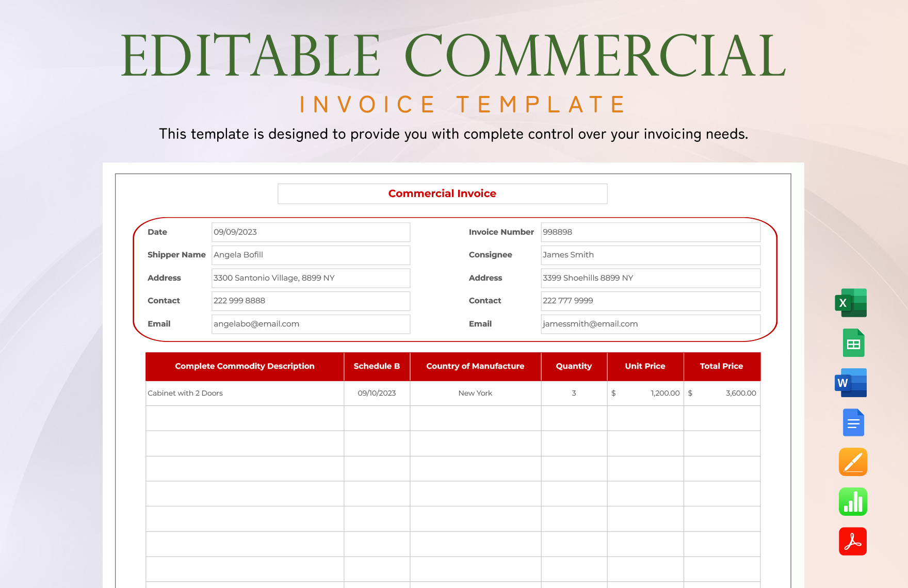Click the Unit Price column header
The width and height of the screenshot is (908, 588).
(x=645, y=366)
